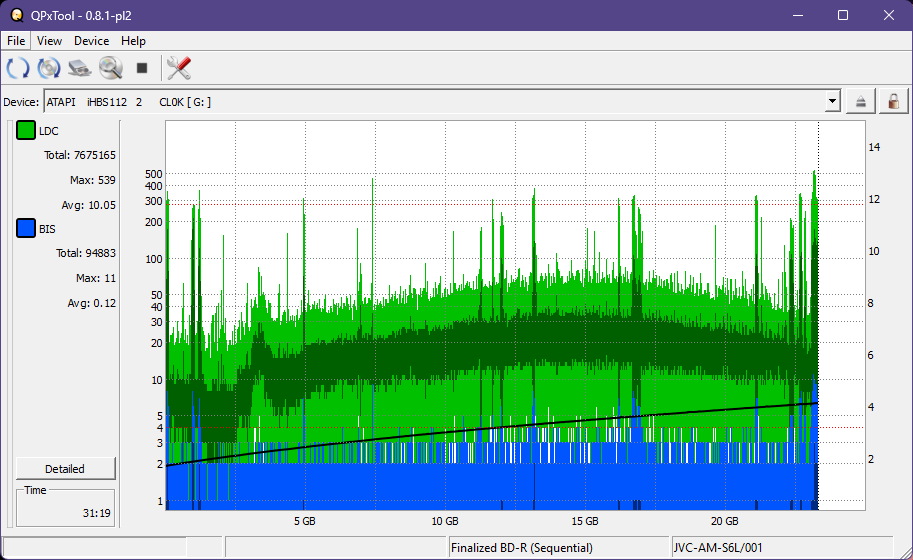913x560 pixels.
Task: Expand the Device selection dropdown arrow
Action: coord(833,102)
